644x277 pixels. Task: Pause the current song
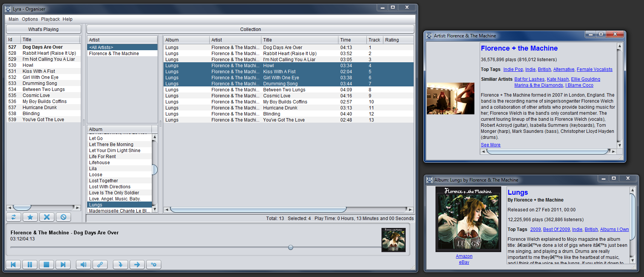[30, 265]
